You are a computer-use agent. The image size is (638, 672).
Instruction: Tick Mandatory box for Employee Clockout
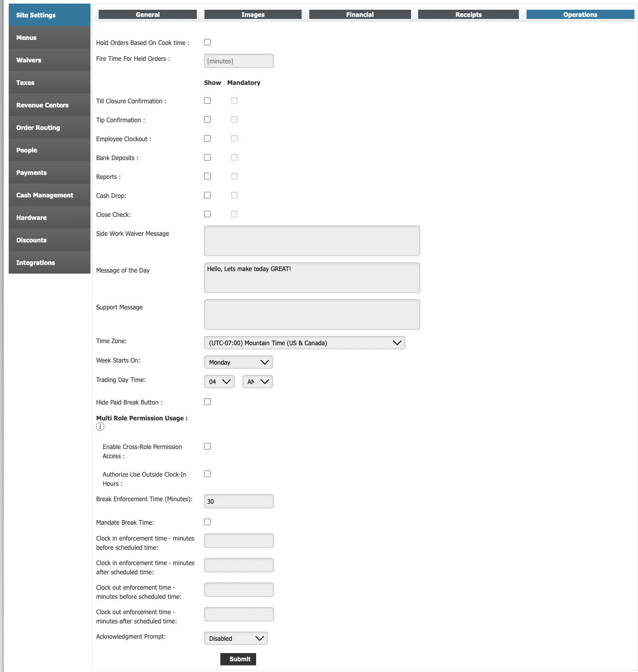point(234,139)
